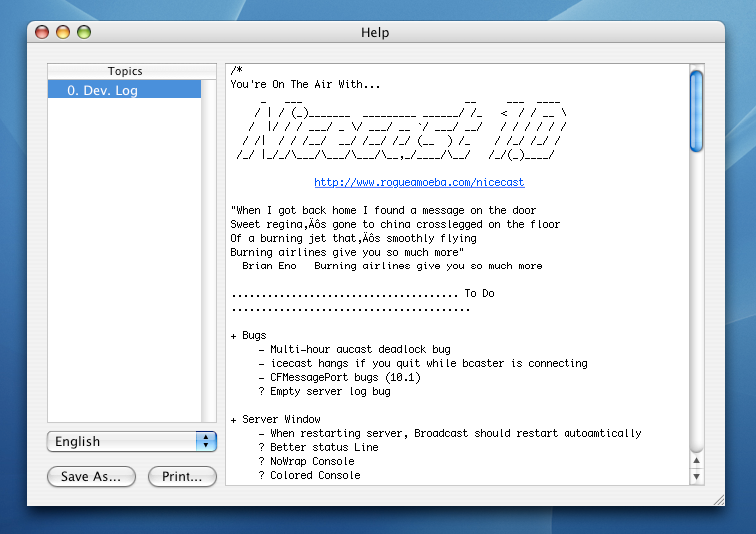Screen dimensions: 756x534
Task: Close the Help window with red button
Action: tap(42, 32)
